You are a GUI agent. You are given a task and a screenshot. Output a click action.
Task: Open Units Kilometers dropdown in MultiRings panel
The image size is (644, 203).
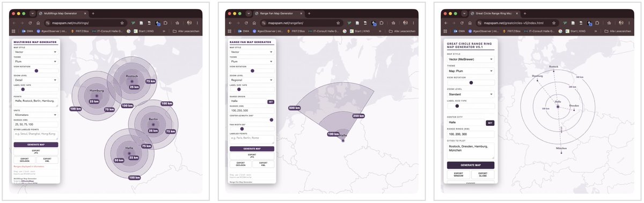[x=35, y=115]
